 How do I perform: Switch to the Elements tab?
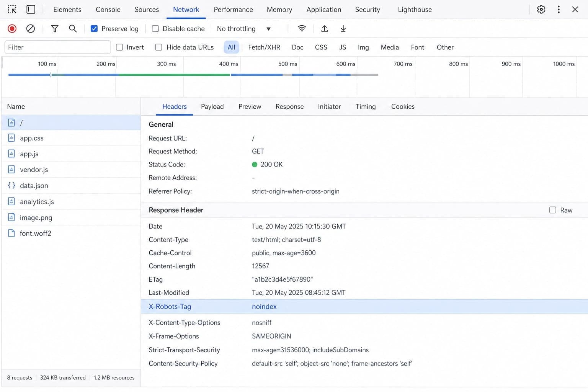click(x=67, y=10)
